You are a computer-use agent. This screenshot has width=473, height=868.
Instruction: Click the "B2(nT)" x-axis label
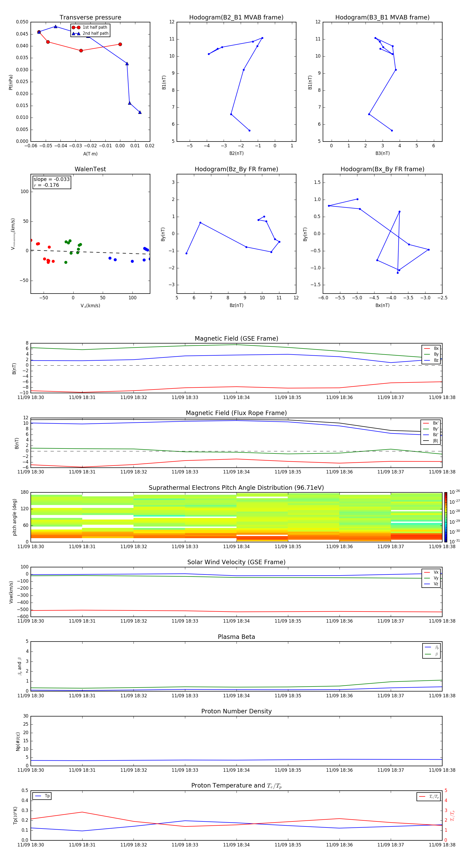236,153
